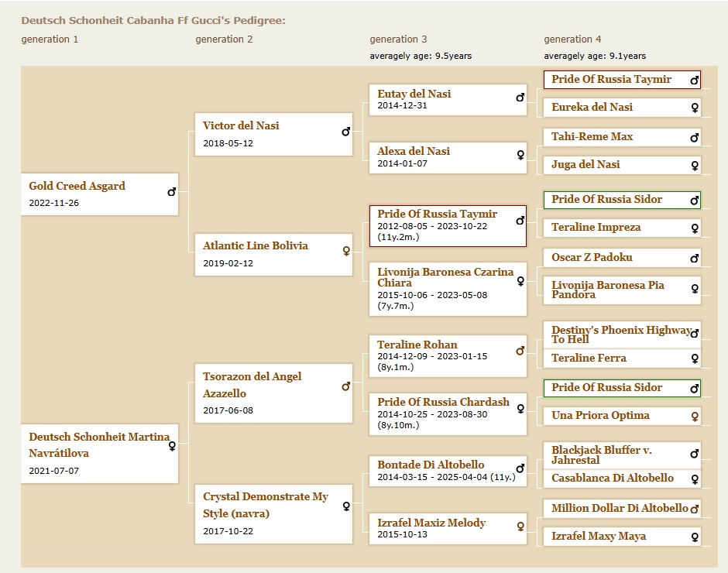This screenshot has width=728, height=573.
Task: View Pride Of Russia Chardash entry
Action: coord(443,402)
